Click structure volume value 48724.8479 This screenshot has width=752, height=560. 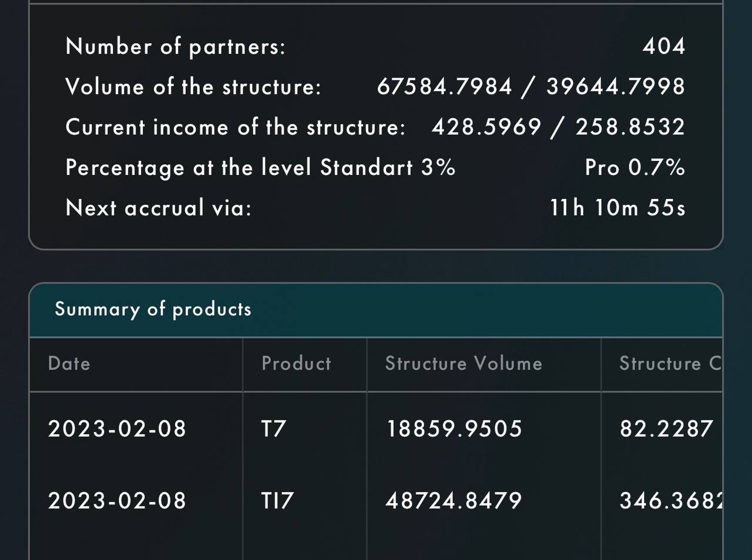point(454,501)
